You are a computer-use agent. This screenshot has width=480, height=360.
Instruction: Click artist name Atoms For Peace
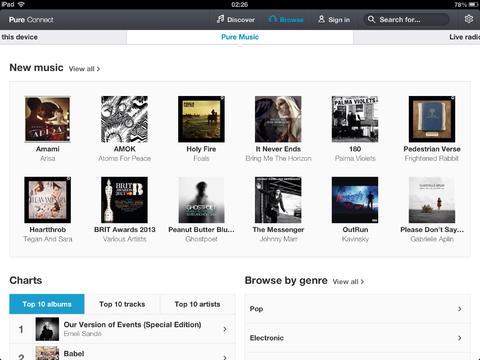124,158
